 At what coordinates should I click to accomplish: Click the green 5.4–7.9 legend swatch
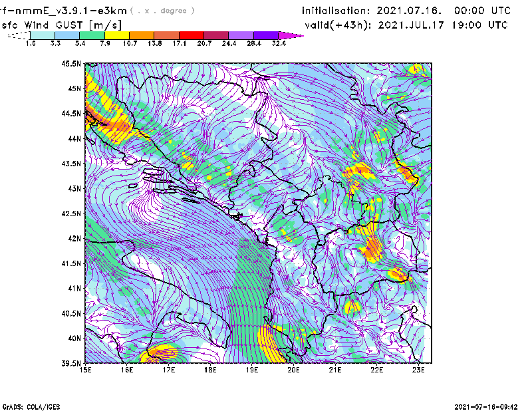point(92,35)
